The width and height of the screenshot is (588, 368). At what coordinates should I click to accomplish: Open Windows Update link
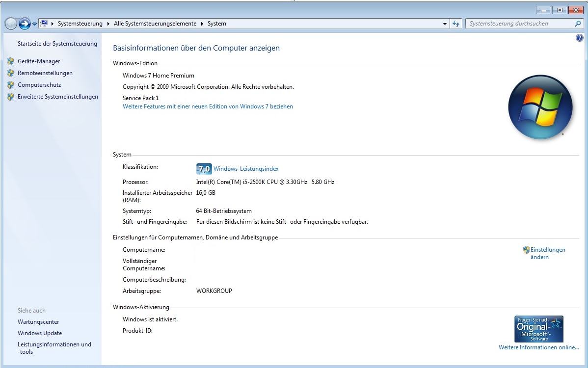point(40,333)
